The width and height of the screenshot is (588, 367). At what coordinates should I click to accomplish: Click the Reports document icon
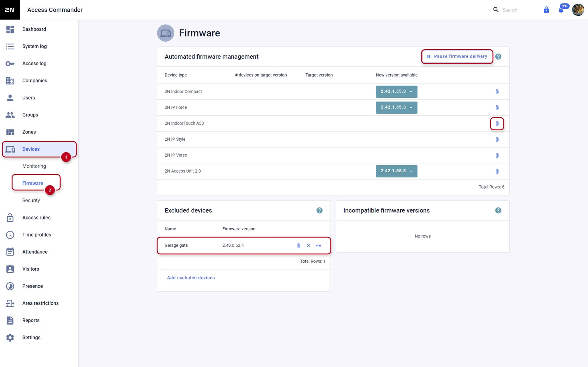click(10, 320)
